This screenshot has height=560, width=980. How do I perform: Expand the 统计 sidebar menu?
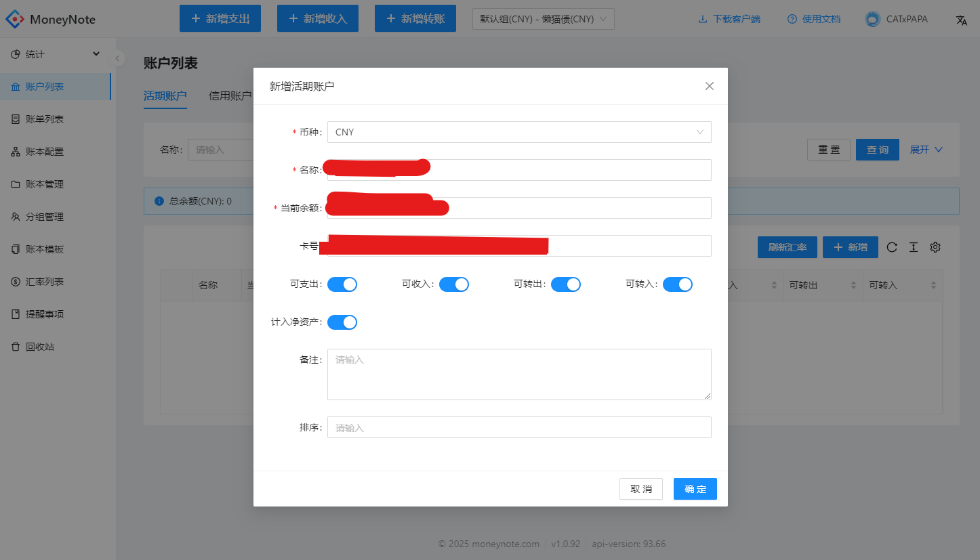tap(56, 54)
